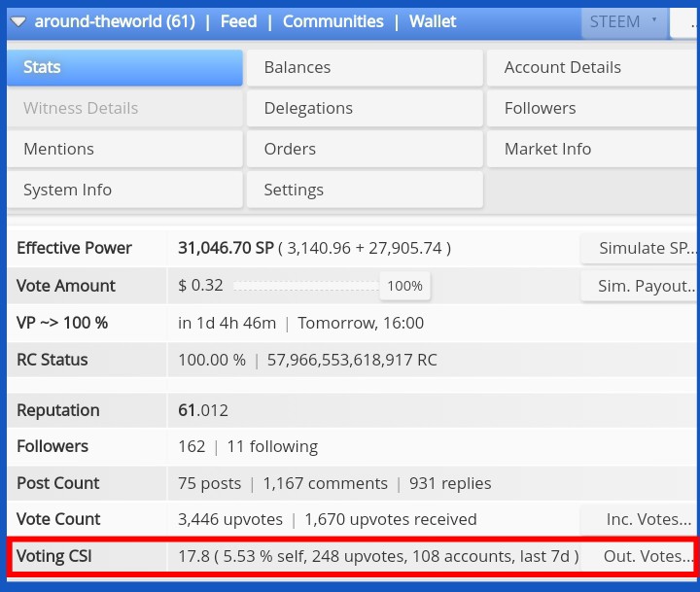Image resolution: width=700 pixels, height=592 pixels.
Task: Select the 61.012 reputation value
Action: click(x=203, y=410)
